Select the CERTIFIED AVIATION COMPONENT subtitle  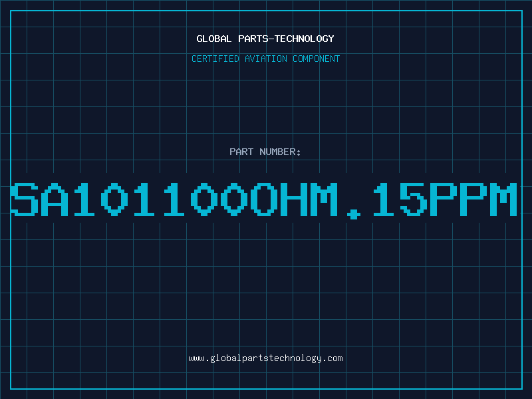coord(265,59)
